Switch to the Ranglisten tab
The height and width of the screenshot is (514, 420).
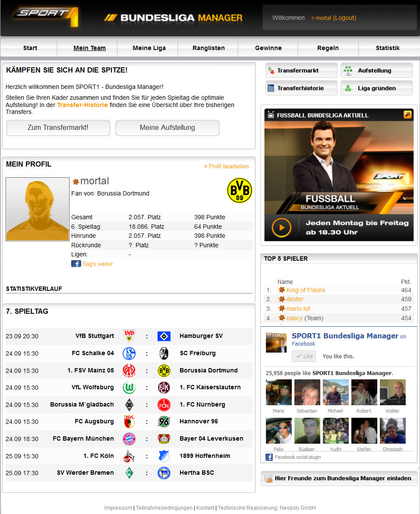(208, 48)
